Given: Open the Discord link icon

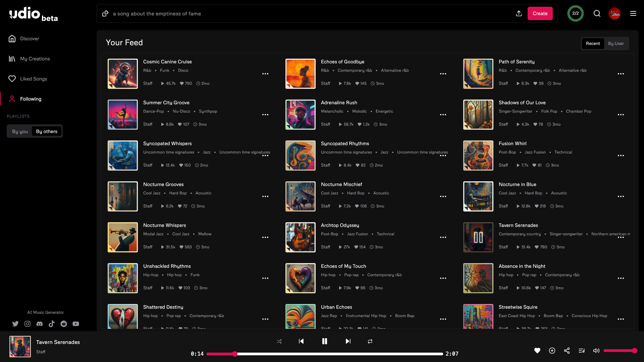Looking at the screenshot, I should point(40,324).
